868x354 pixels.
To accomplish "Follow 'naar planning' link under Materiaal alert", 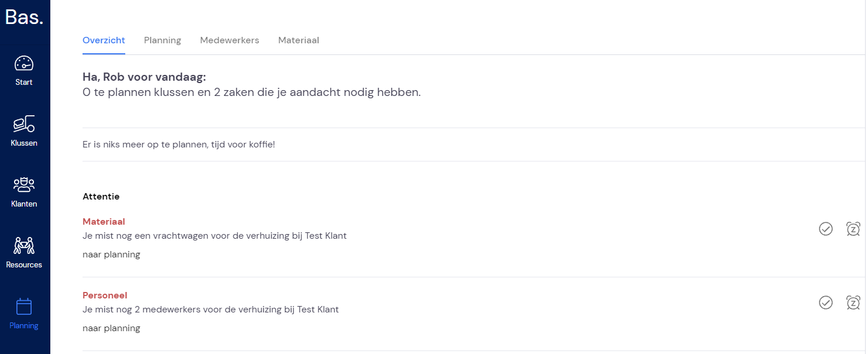I will 111,255.
